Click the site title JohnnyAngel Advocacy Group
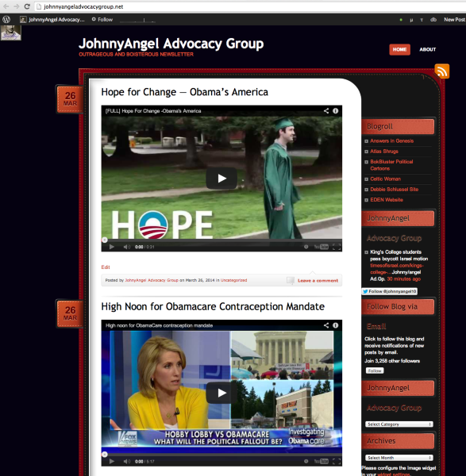The image size is (466, 476). click(171, 44)
